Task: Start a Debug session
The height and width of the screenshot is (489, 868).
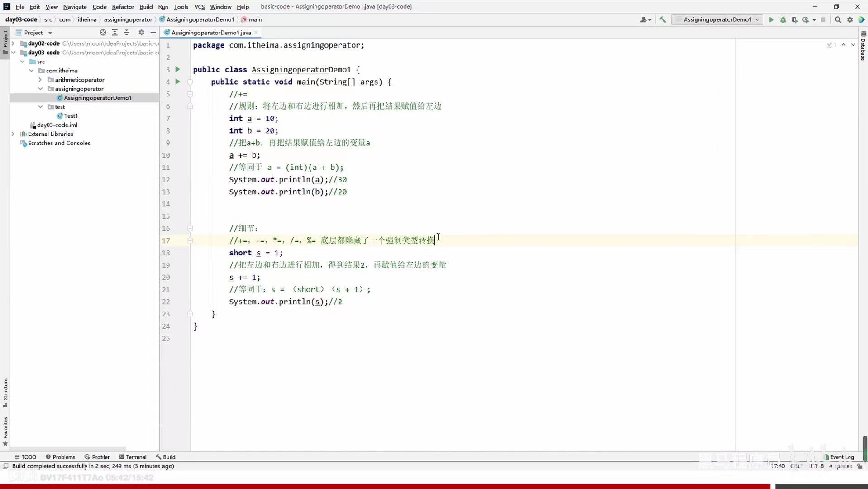Action: 782,19
